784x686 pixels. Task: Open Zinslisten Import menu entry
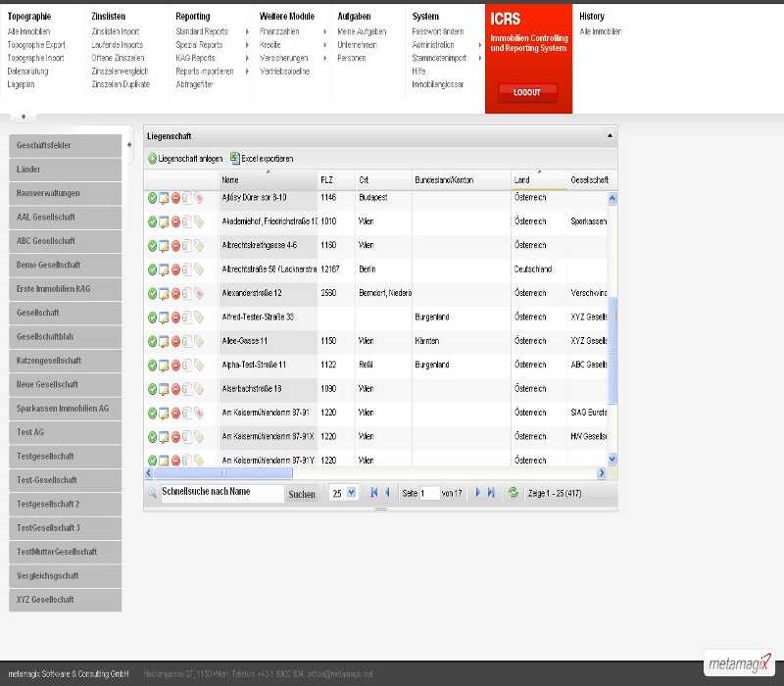(x=116, y=31)
